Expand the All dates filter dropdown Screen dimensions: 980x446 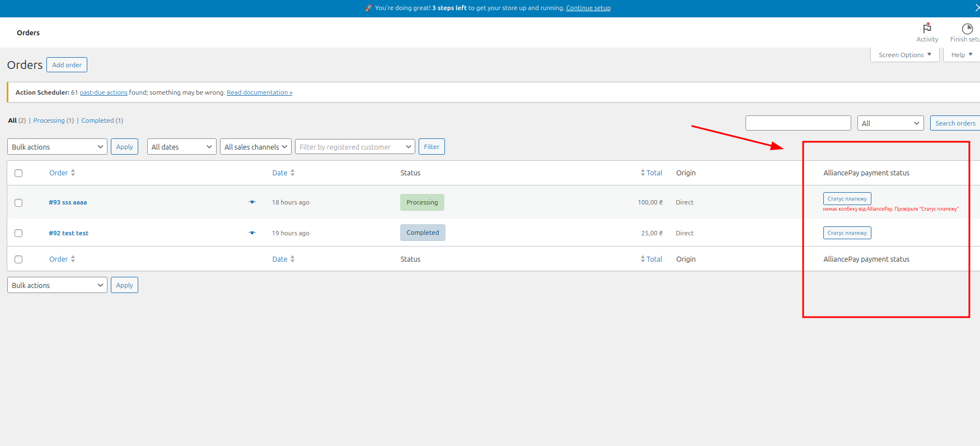click(x=181, y=147)
